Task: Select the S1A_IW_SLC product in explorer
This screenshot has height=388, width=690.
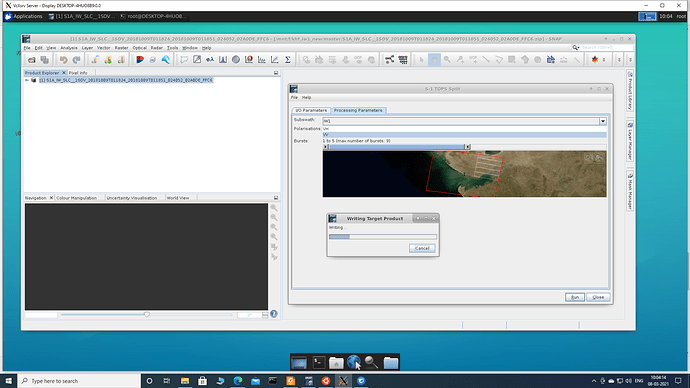Action: (126, 80)
